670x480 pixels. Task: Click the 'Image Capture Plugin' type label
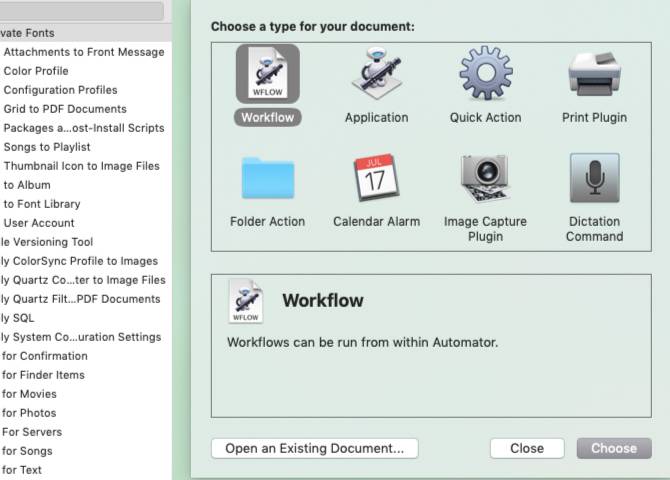[x=485, y=229]
